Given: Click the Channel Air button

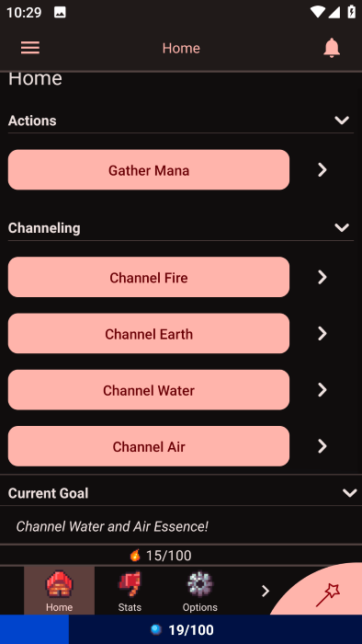Looking at the screenshot, I should click(149, 446).
